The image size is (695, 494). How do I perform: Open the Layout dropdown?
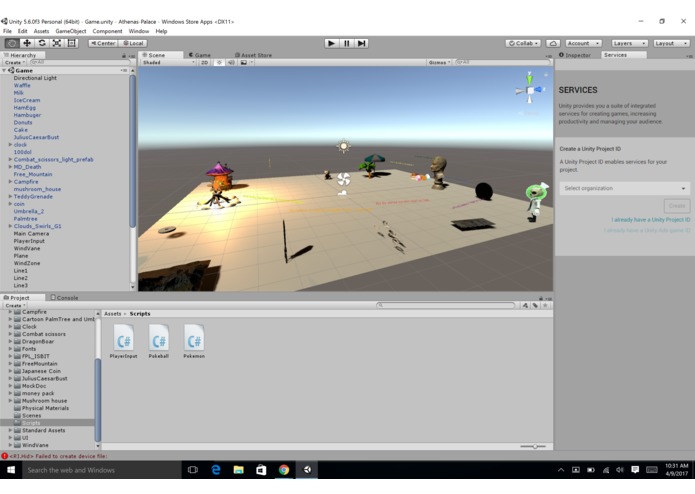tap(671, 43)
